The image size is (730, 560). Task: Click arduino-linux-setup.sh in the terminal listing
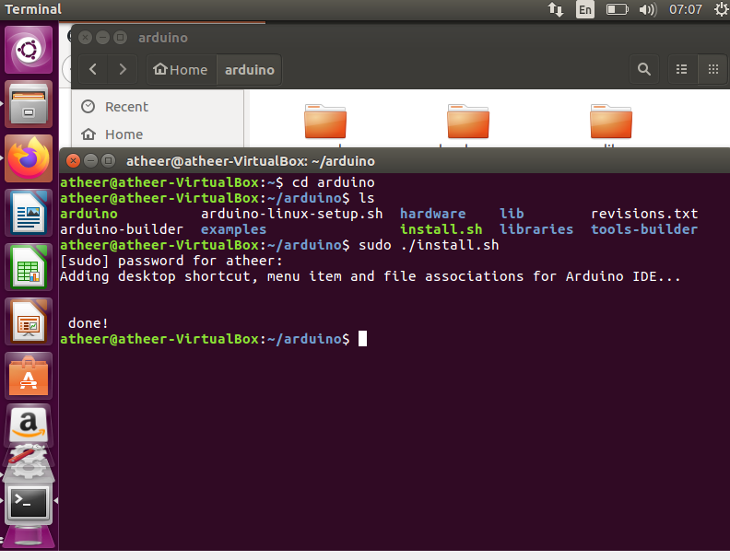coord(292,214)
